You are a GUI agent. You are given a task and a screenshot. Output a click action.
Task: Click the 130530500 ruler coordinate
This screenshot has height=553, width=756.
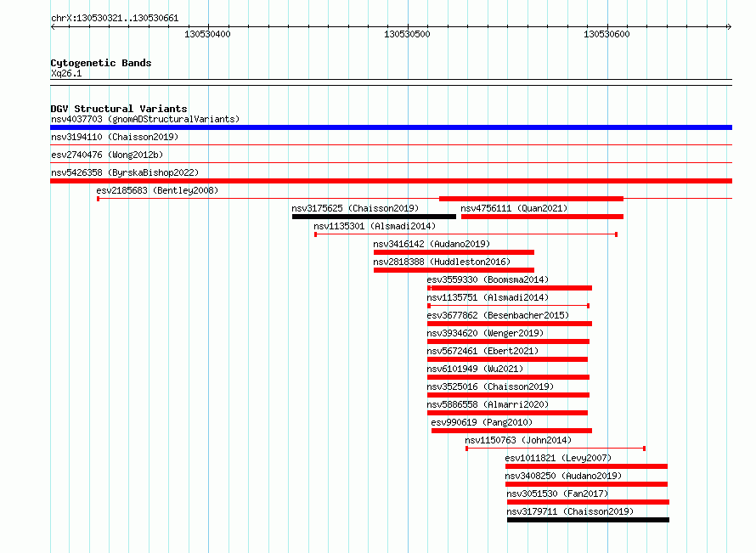tap(407, 34)
